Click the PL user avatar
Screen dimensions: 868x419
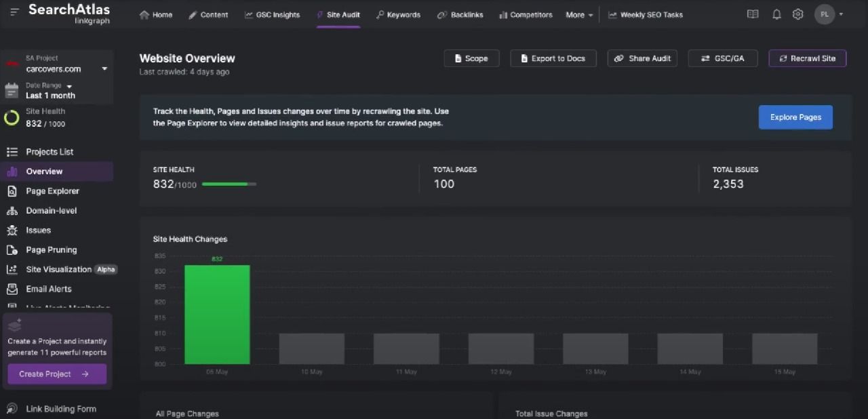pyautogui.click(x=825, y=14)
